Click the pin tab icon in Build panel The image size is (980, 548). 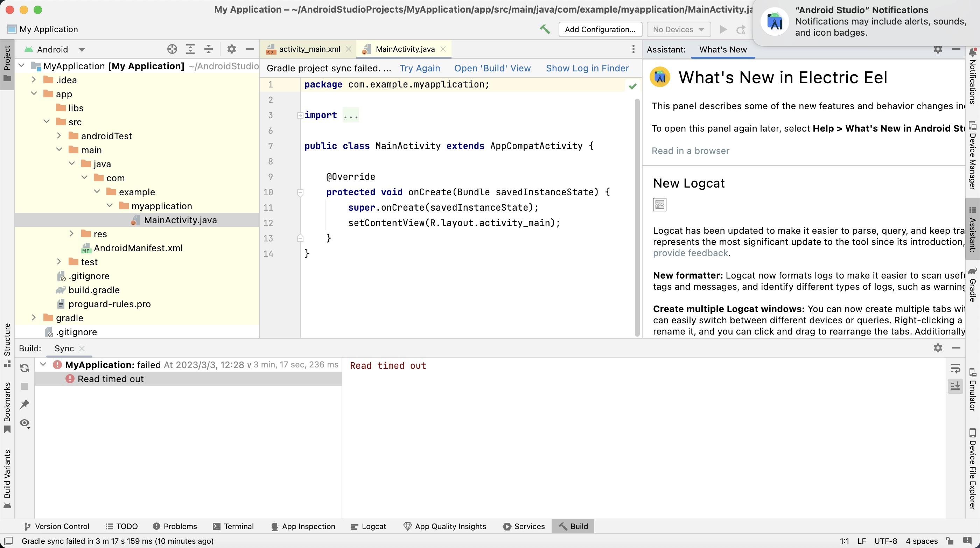click(25, 404)
